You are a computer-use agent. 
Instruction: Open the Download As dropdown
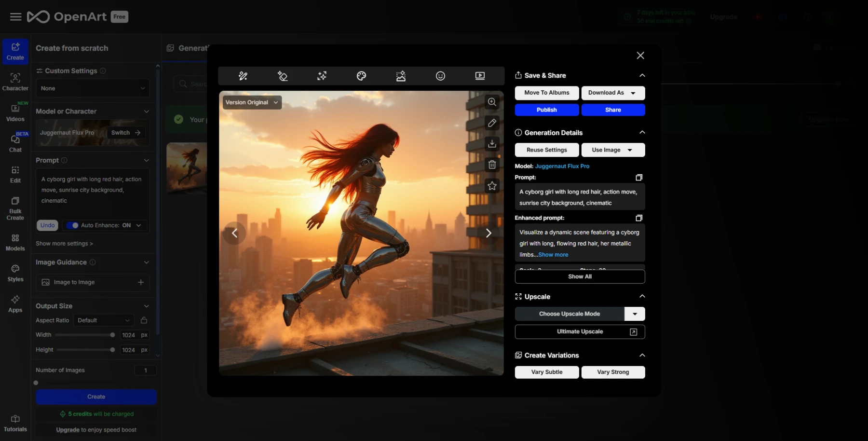[613, 93]
